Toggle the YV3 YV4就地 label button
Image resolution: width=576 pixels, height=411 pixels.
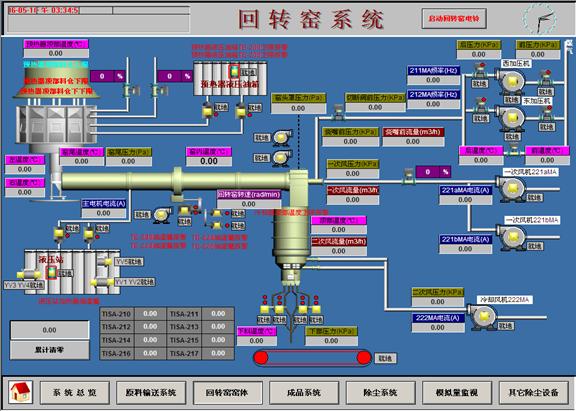pyautogui.click(x=24, y=285)
